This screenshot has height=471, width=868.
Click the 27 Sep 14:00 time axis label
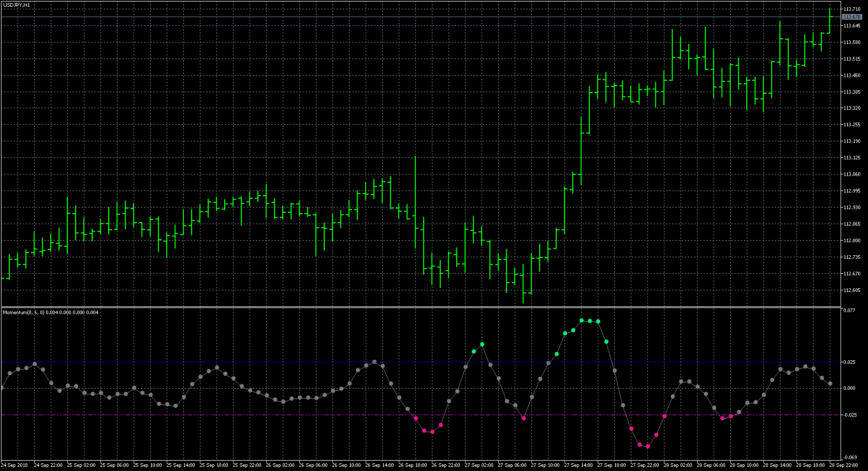(579, 465)
